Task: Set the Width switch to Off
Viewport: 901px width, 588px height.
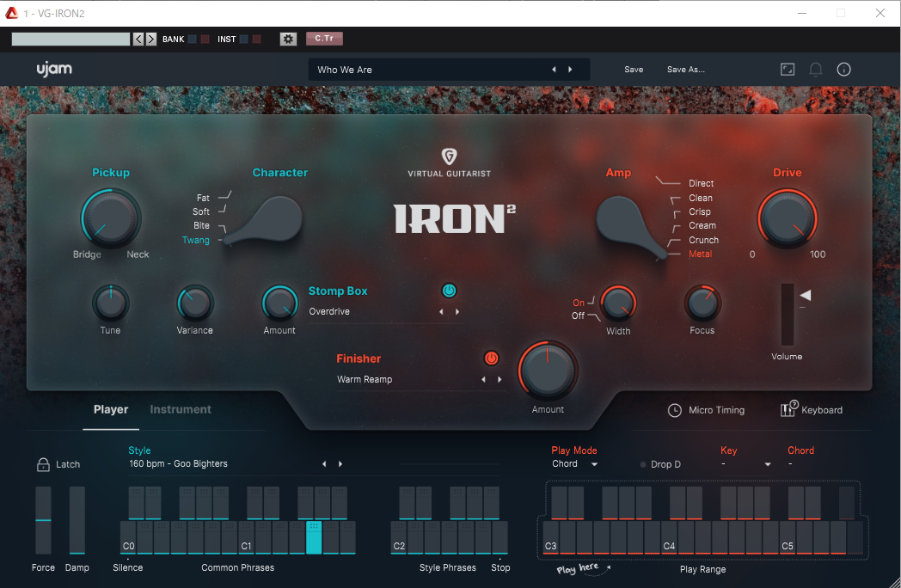Action: point(578,315)
